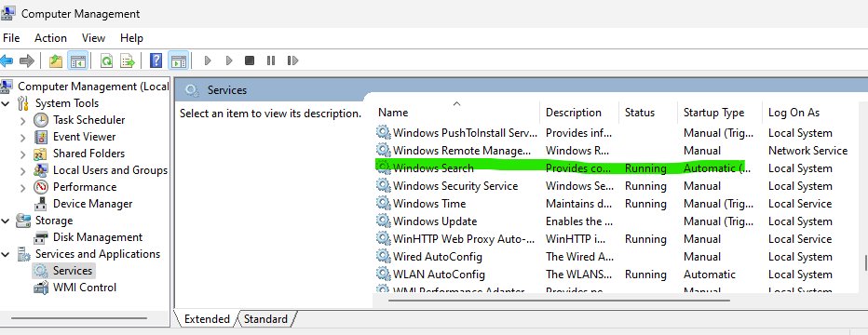868x335 pixels.
Task: Click gear icon of Windows Time service
Action: pyautogui.click(x=383, y=204)
